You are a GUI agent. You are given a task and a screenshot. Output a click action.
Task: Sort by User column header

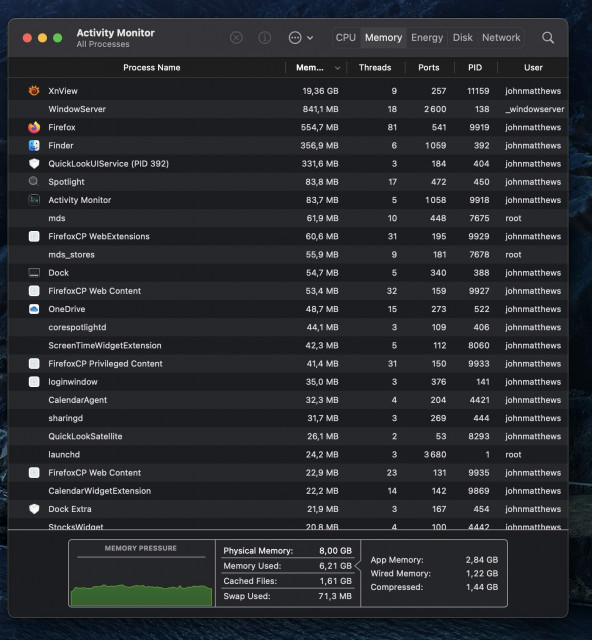pyautogui.click(x=533, y=67)
